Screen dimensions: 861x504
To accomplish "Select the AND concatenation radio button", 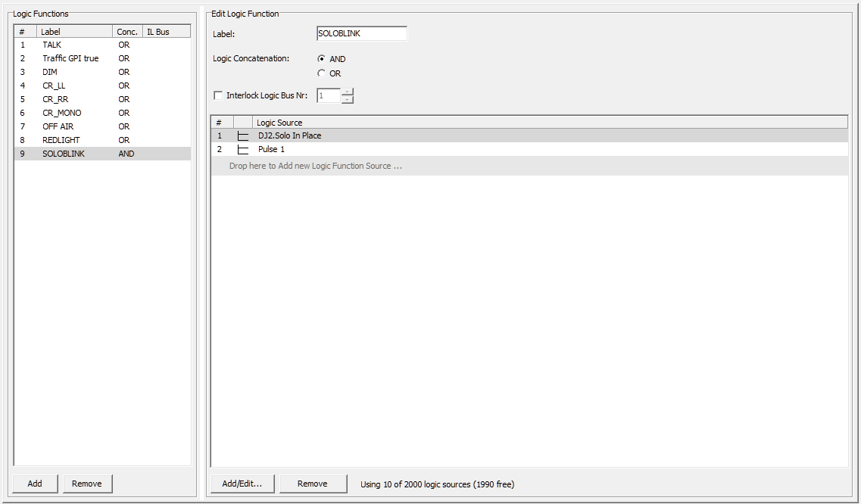I will coord(322,58).
